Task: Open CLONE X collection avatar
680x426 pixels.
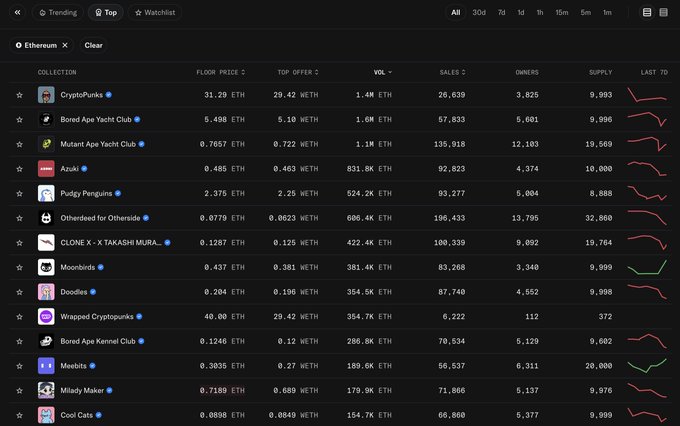Action: click(46, 243)
